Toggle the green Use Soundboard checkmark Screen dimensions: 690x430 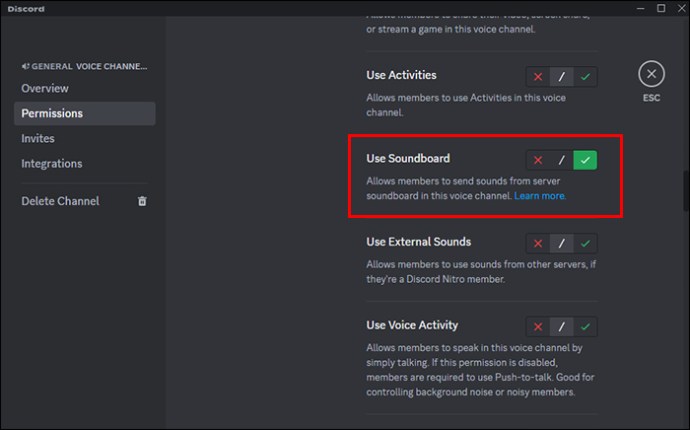[x=585, y=160]
